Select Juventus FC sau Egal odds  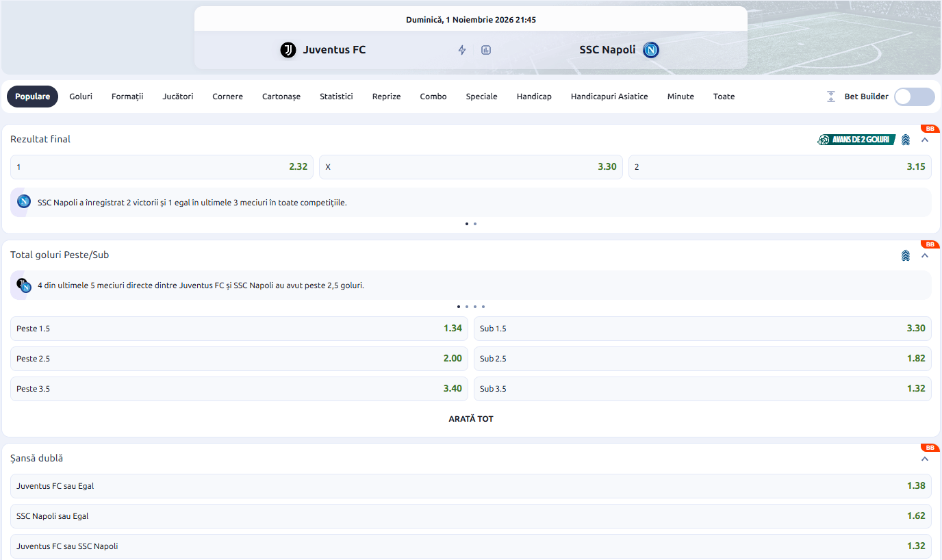tap(471, 486)
